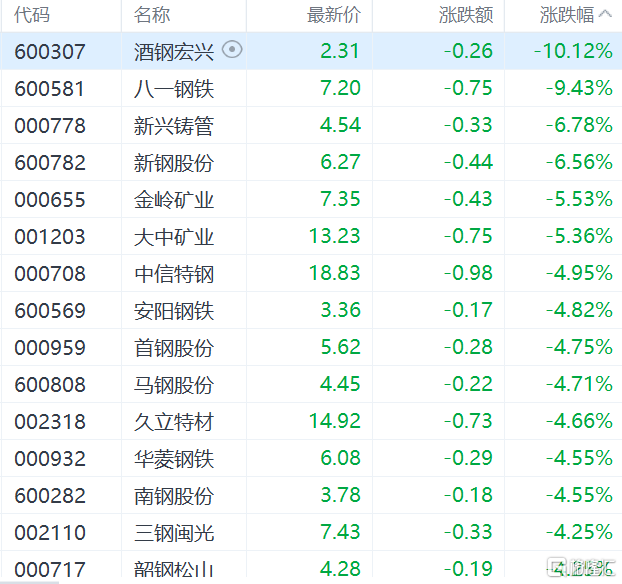Select stock code 002110

pos(50,533)
